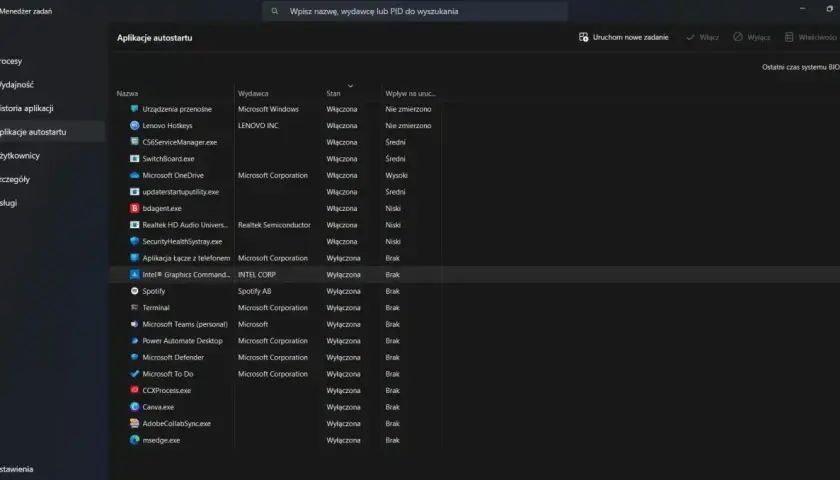
Task: Click publisher Microsoft Windows
Action: click(x=268, y=109)
